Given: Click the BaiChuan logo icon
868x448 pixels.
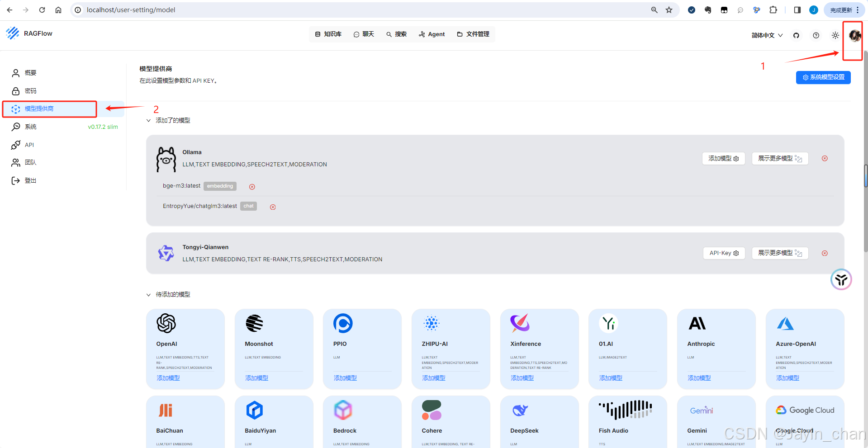Looking at the screenshot, I should coord(166,410).
